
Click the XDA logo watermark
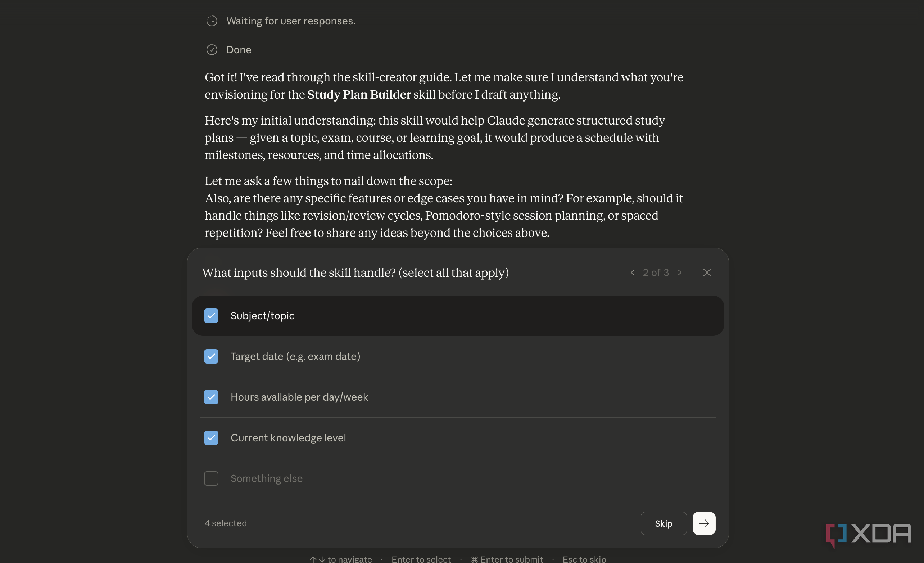click(x=869, y=534)
